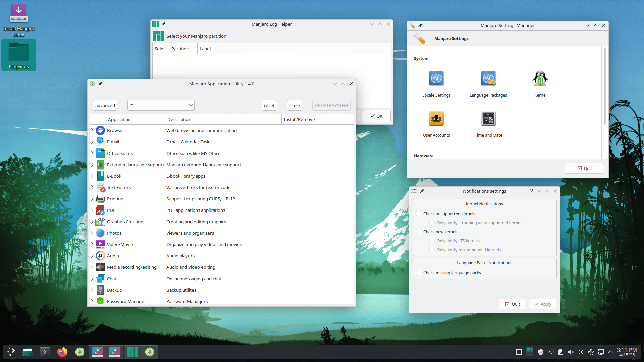This screenshot has height=362, width=644.
Task: Click the Printing category icon
Action: 100,199
